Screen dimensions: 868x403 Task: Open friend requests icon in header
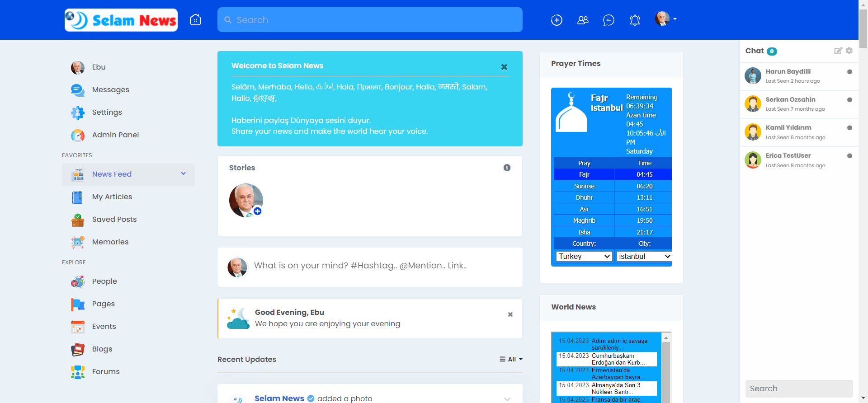click(x=583, y=20)
